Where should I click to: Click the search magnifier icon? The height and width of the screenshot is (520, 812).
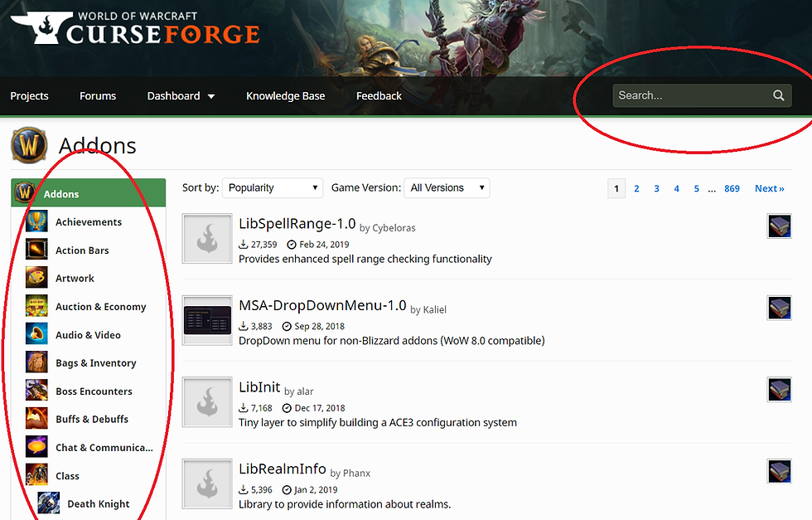(x=778, y=95)
